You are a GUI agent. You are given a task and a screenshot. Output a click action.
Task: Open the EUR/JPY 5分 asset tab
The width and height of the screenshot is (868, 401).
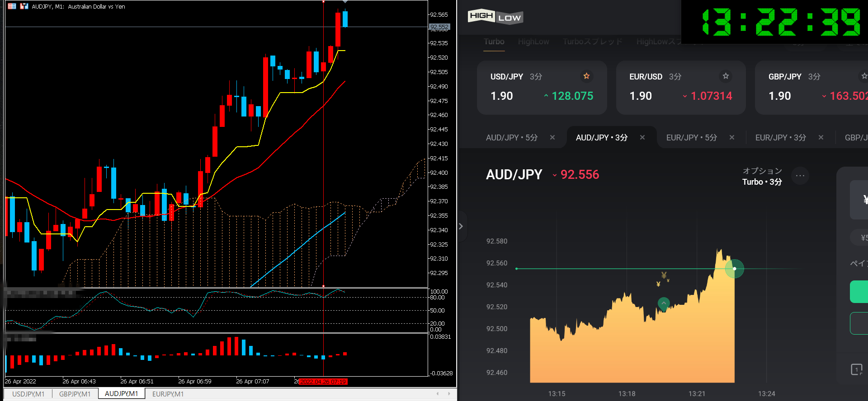click(691, 137)
